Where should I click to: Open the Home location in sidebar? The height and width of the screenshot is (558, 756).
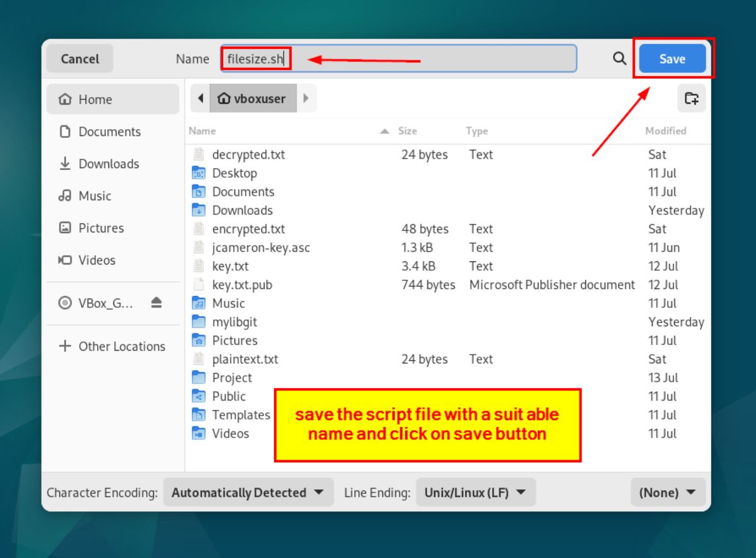point(96,99)
